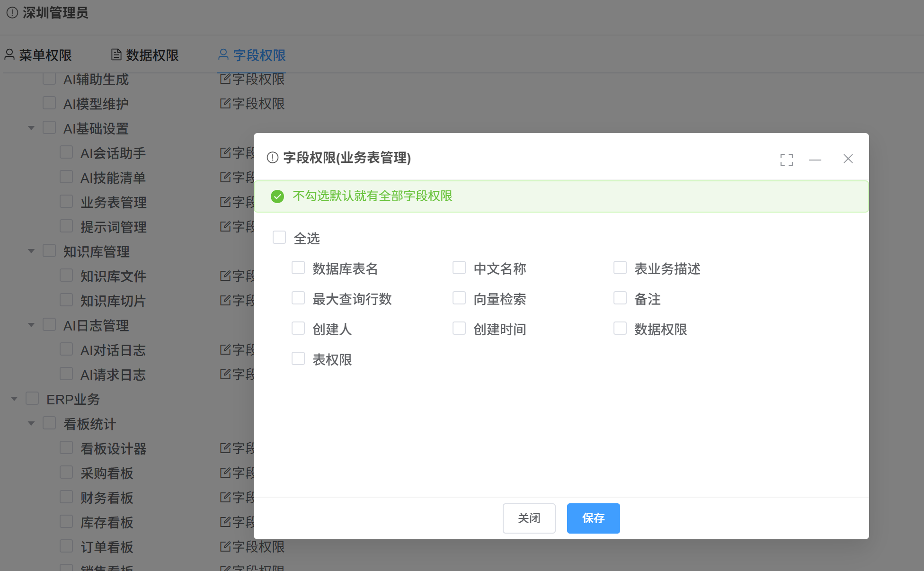This screenshot has height=571, width=924.
Task: Click the 关闭 button in dialog
Action: coord(529,518)
